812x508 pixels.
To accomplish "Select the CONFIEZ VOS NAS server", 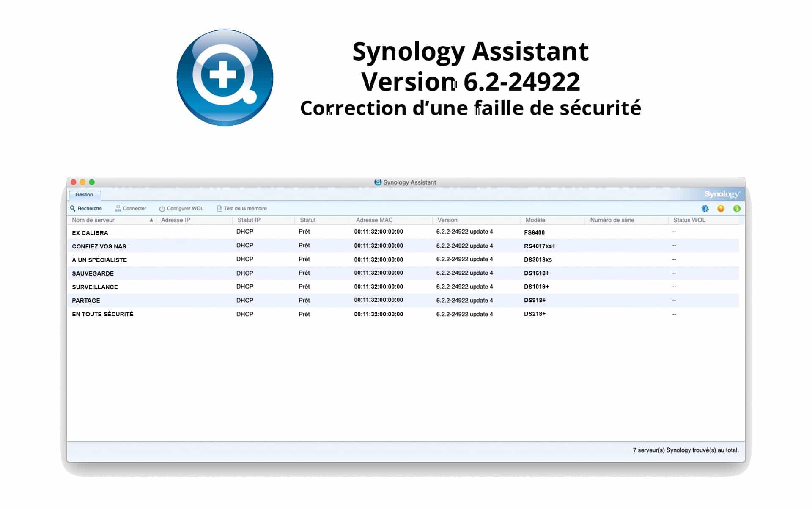I will pos(403,246).
